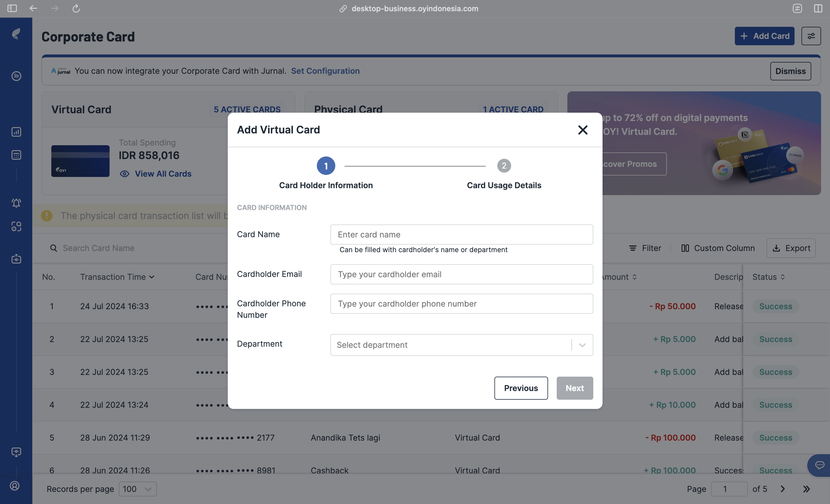The width and height of the screenshot is (830, 504).
Task: Click the Enter card name input field
Action: point(461,234)
